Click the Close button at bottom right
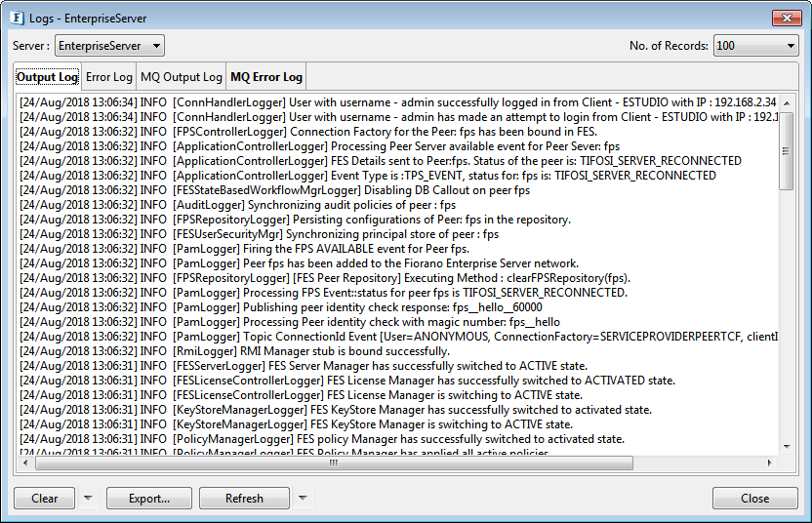 [754, 498]
